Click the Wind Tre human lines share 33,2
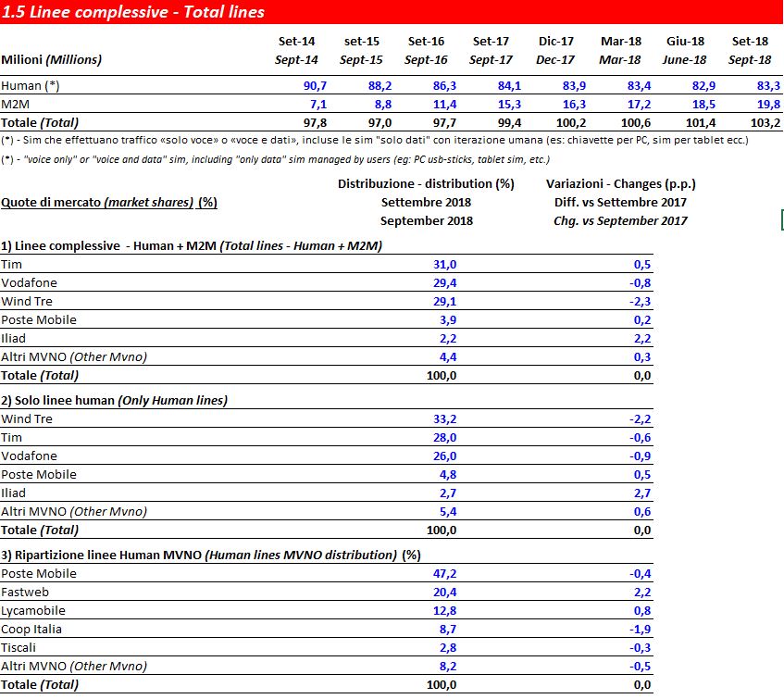 tap(443, 419)
